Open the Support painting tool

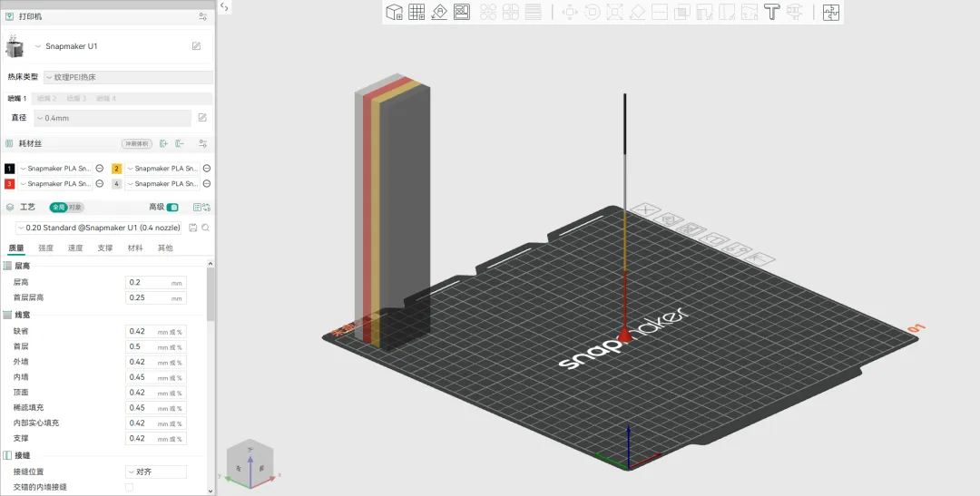(x=705, y=12)
